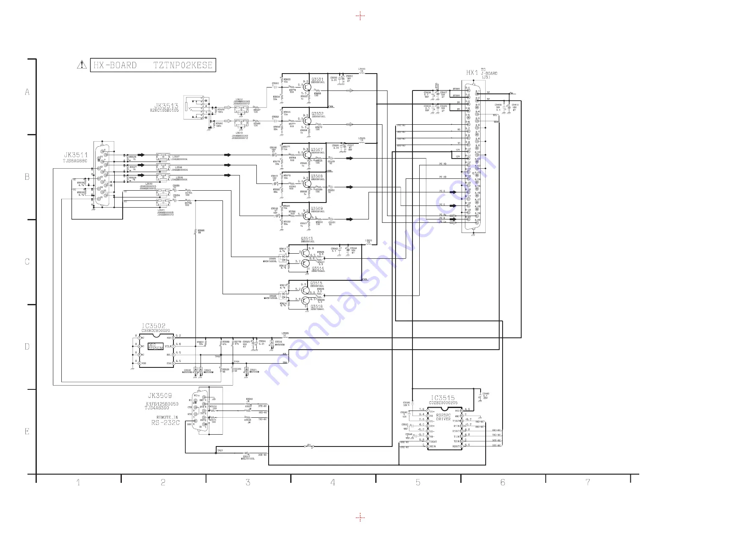
Task: Click the DDC EEPROM box inside IC3502
Action: [156, 347]
